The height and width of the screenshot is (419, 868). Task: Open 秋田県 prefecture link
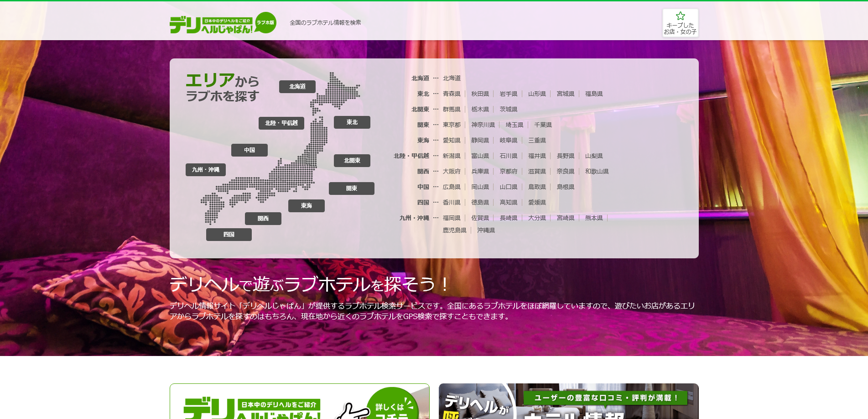[x=480, y=94]
